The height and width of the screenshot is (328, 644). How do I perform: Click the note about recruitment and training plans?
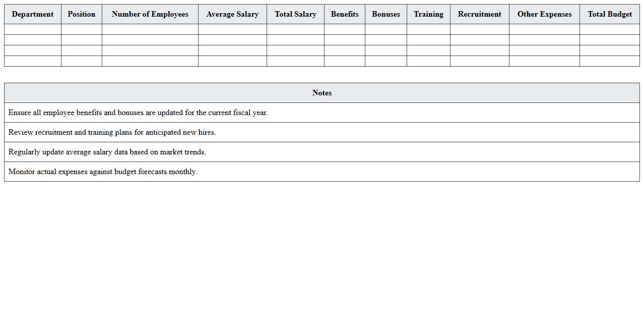tap(112, 132)
